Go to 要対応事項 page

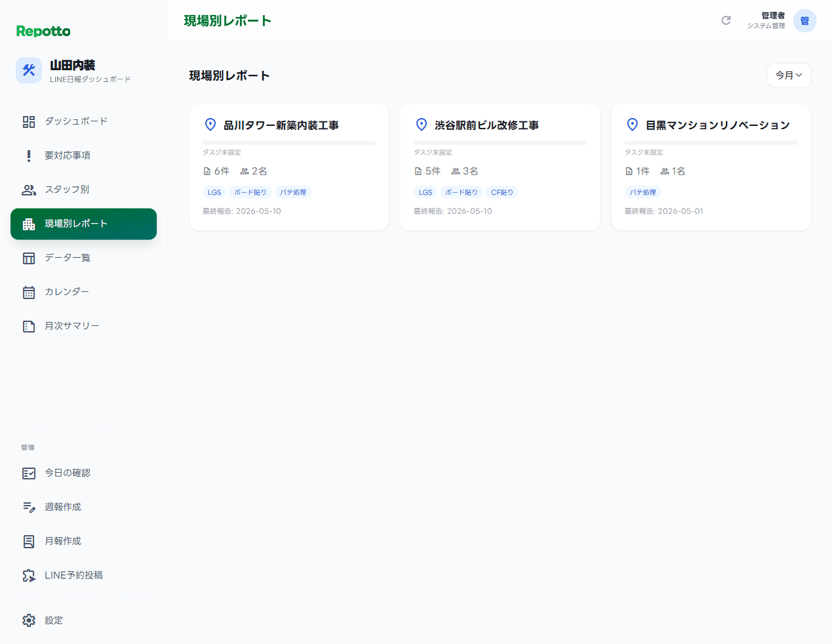(x=83, y=155)
